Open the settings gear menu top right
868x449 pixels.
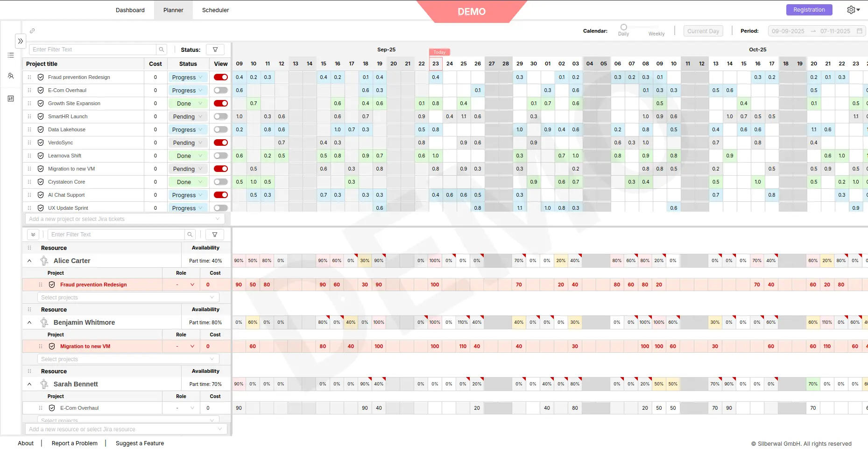coord(851,10)
